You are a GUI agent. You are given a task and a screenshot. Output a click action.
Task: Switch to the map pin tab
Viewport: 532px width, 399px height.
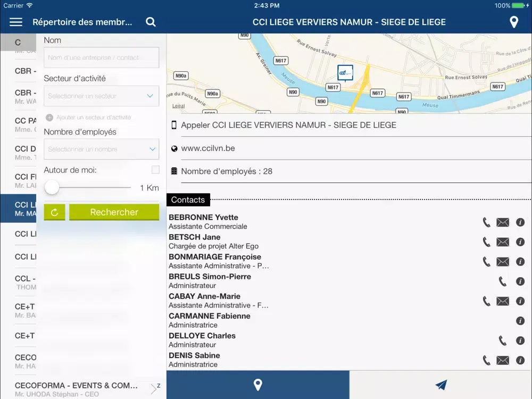(x=258, y=385)
